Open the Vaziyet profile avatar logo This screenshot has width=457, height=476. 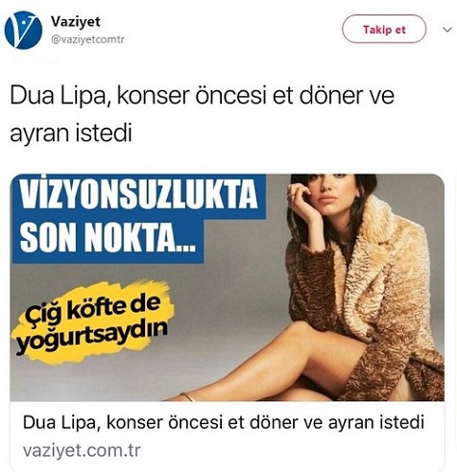[x=23, y=30]
